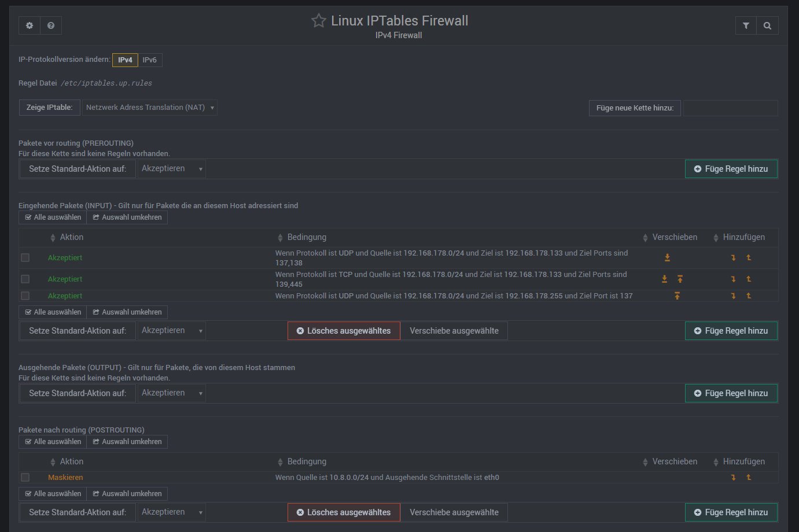The height and width of the screenshot is (532, 799).
Task: Check the Maskieren rule checkbox in POSTROUTING
Action: pyautogui.click(x=25, y=477)
